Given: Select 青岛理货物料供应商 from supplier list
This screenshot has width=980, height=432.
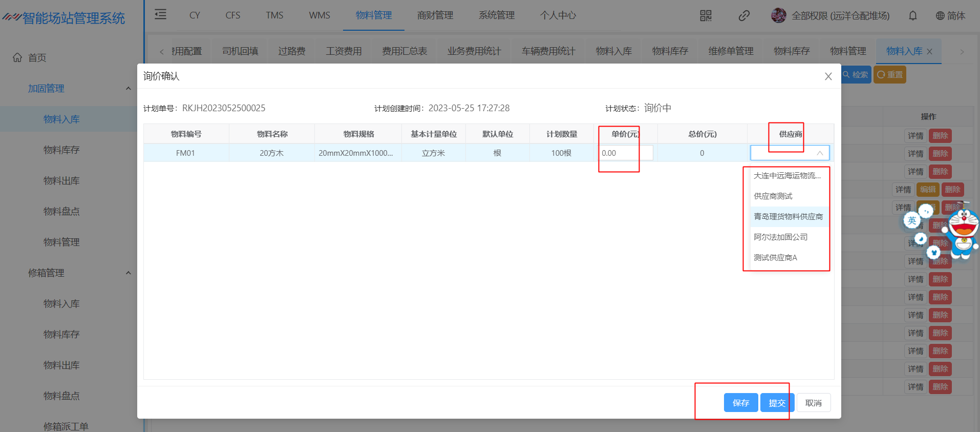Looking at the screenshot, I should pyautogui.click(x=788, y=217).
